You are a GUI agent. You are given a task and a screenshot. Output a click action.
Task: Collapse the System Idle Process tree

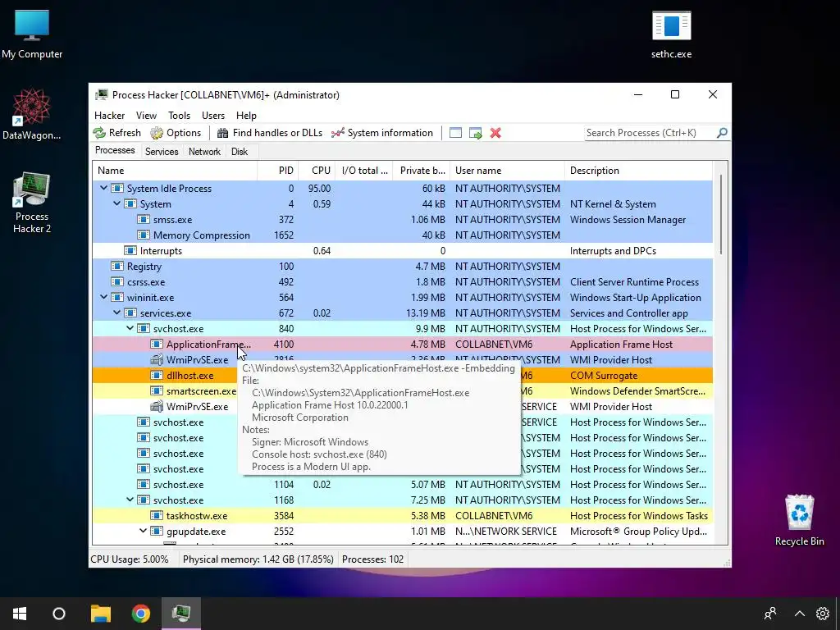click(x=104, y=188)
